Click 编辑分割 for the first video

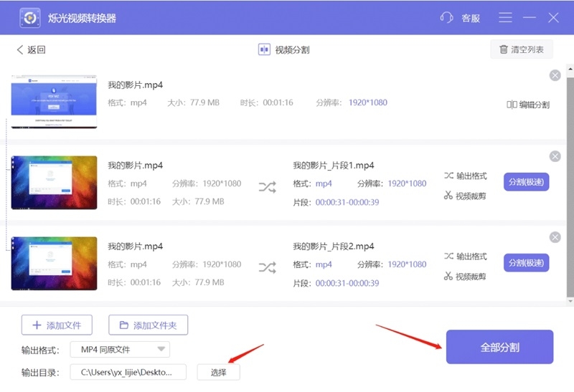coord(528,105)
